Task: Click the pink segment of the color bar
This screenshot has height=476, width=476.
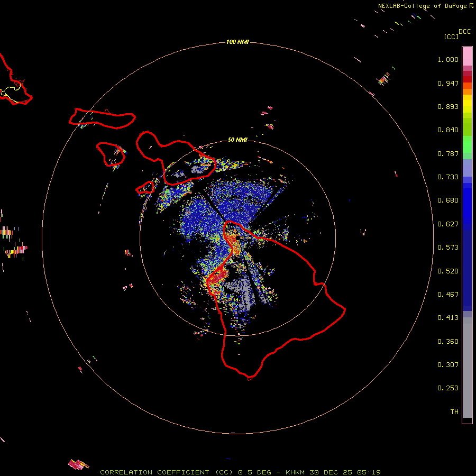Action: coord(467,57)
